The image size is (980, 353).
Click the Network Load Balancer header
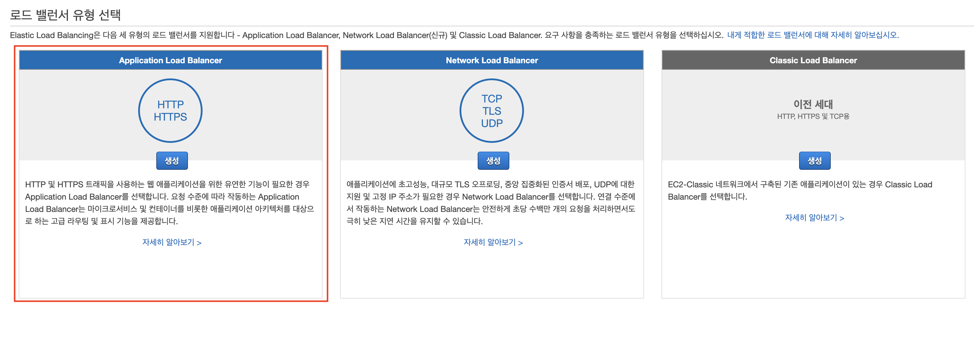[491, 60]
